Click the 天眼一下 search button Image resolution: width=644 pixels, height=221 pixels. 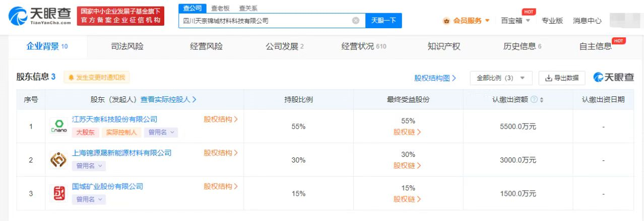[x=383, y=21]
